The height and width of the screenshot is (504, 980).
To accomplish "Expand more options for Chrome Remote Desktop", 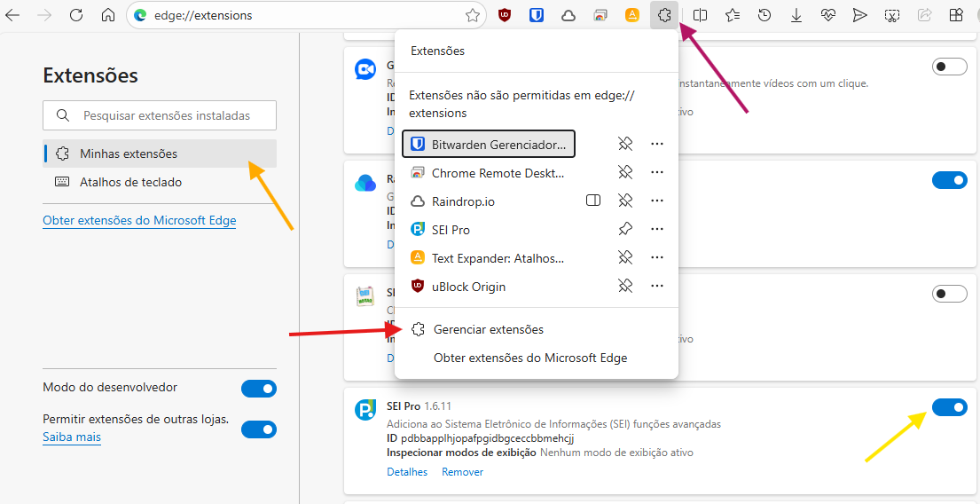I will click(x=657, y=173).
